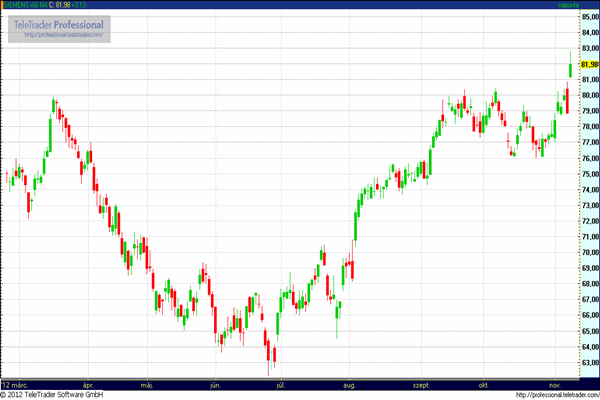Click the highlighted 81,98 current price marker
Image resolution: width=600 pixels, height=400 pixels.
click(x=589, y=65)
